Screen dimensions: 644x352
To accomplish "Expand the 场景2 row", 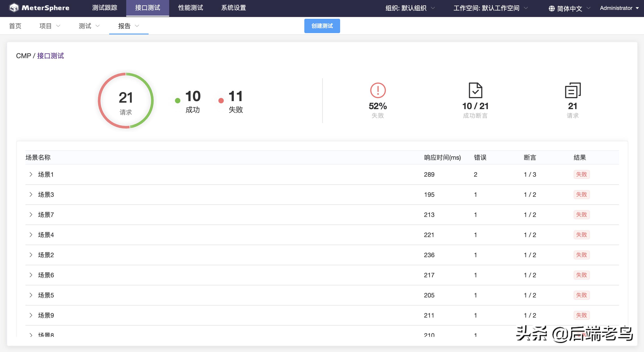I will pos(31,255).
